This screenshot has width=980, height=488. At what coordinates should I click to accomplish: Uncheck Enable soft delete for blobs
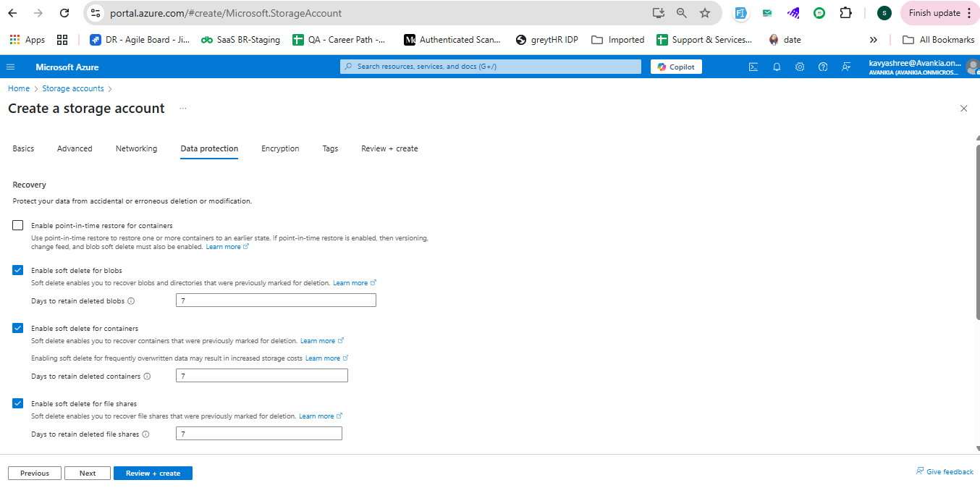(18, 270)
